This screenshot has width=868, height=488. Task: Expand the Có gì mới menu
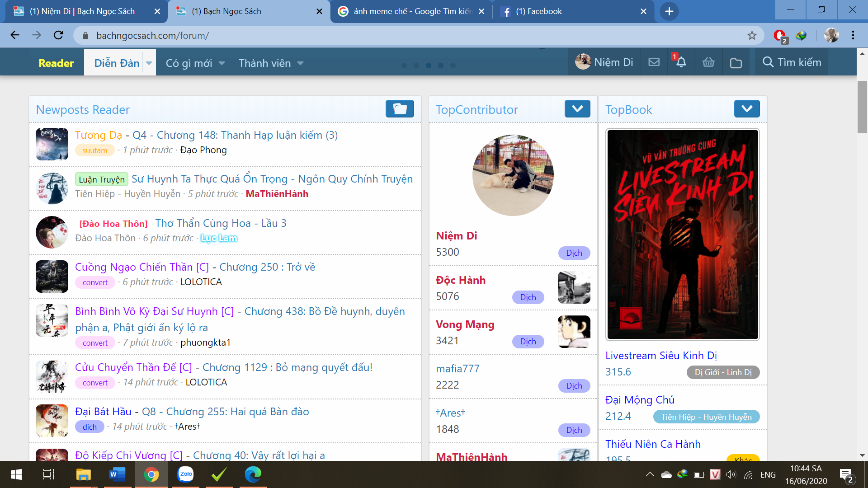point(195,63)
